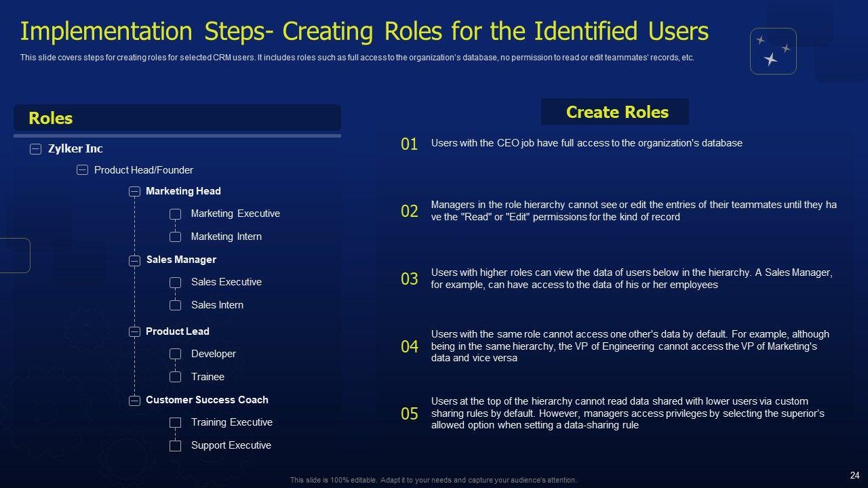Select the Marketing Executive text

tap(235, 213)
